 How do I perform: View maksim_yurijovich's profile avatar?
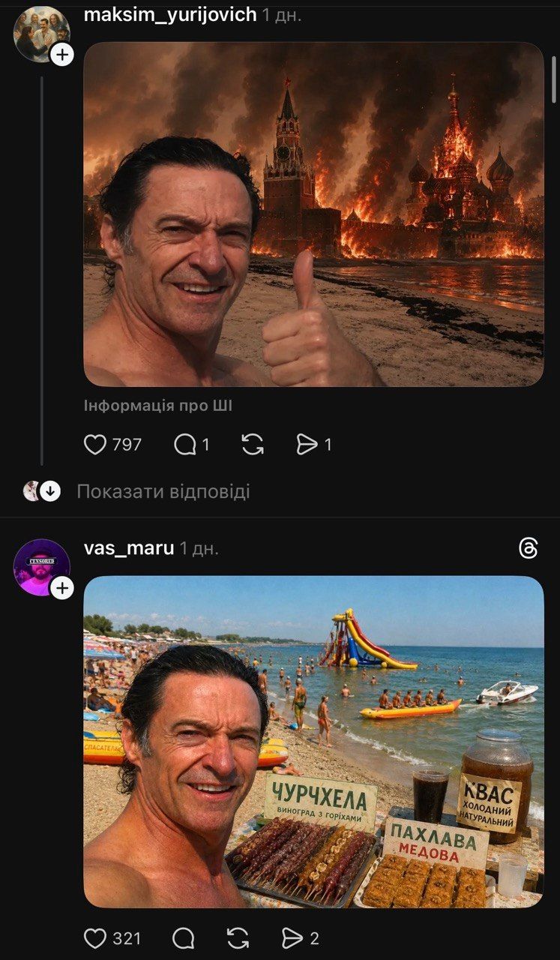pyautogui.click(x=41, y=34)
